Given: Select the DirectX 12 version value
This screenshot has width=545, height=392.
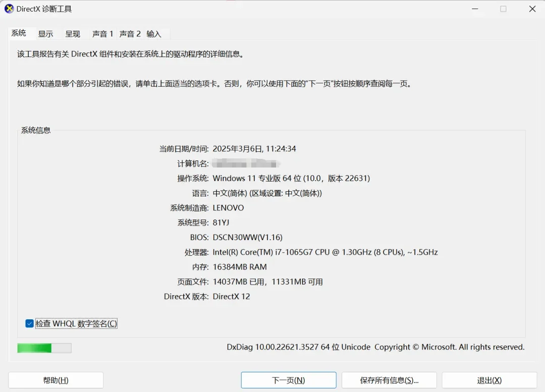Looking at the screenshot, I should click(231, 297).
